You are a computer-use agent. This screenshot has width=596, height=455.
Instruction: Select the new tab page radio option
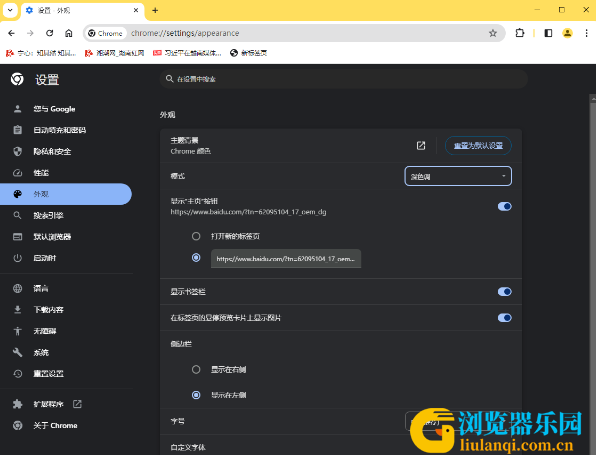point(196,236)
